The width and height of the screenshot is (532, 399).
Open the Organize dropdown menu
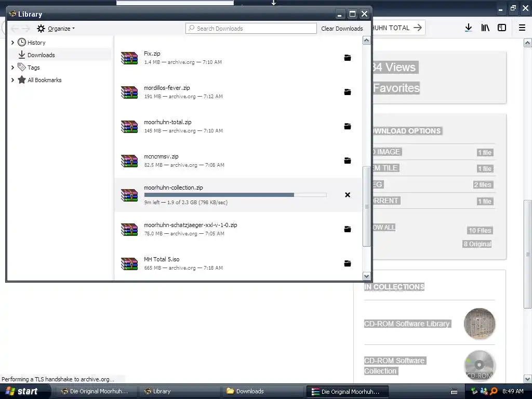pos(56,29)
